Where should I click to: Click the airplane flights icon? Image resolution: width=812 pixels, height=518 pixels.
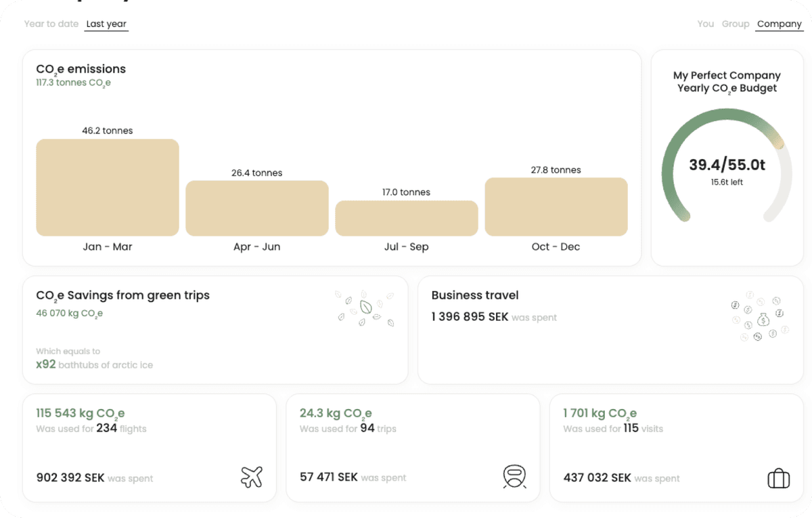(x=251, y=477)
